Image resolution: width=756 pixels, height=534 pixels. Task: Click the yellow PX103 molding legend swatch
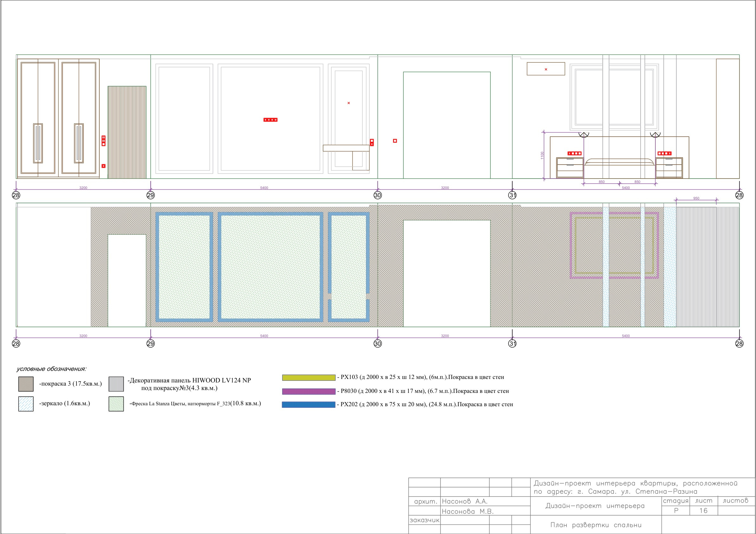[x=308, y=378]
